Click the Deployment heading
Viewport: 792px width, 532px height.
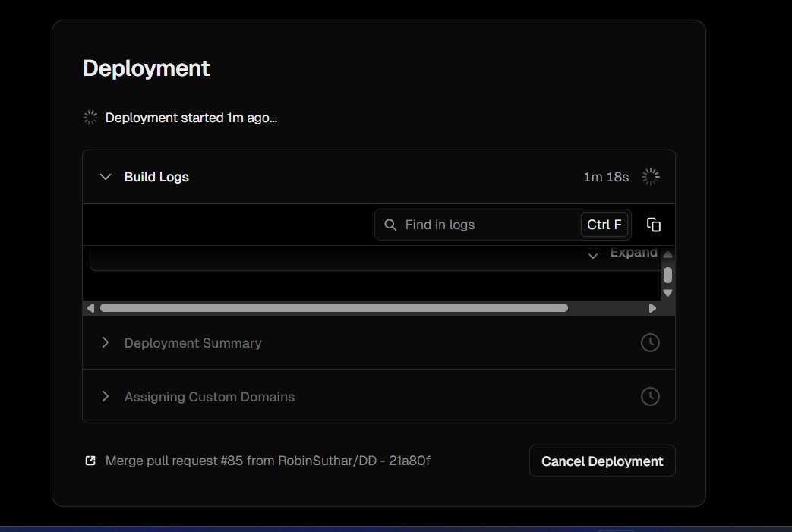[x=146, y=68]
